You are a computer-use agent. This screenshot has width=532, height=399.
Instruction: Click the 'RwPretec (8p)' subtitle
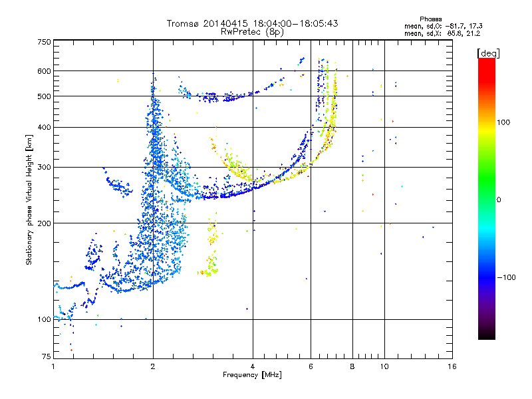(252, 32)
